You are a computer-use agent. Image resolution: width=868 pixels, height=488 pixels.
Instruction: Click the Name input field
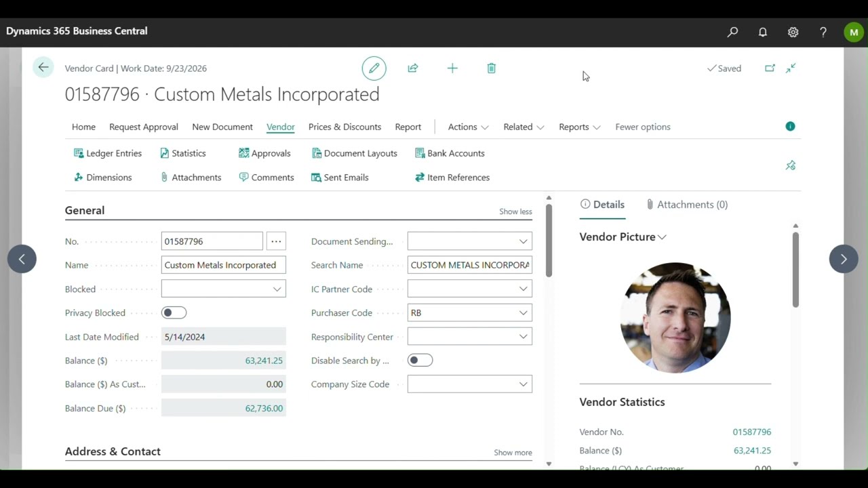tap(224, 265)
